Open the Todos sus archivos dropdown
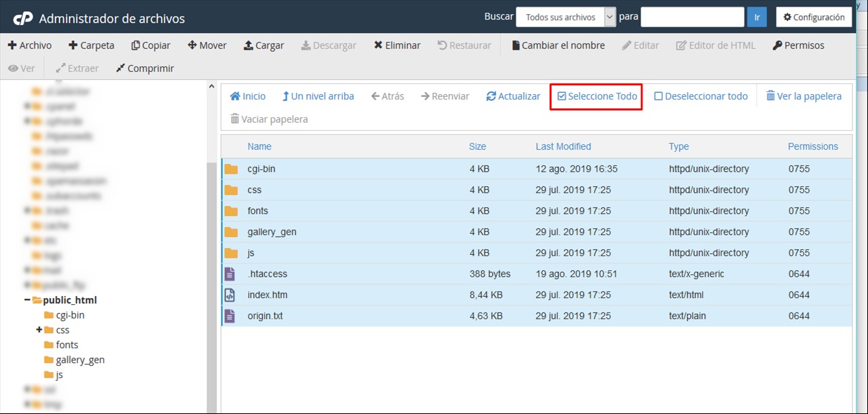Viewport: 868px width, 414px height. coord(566,17)
